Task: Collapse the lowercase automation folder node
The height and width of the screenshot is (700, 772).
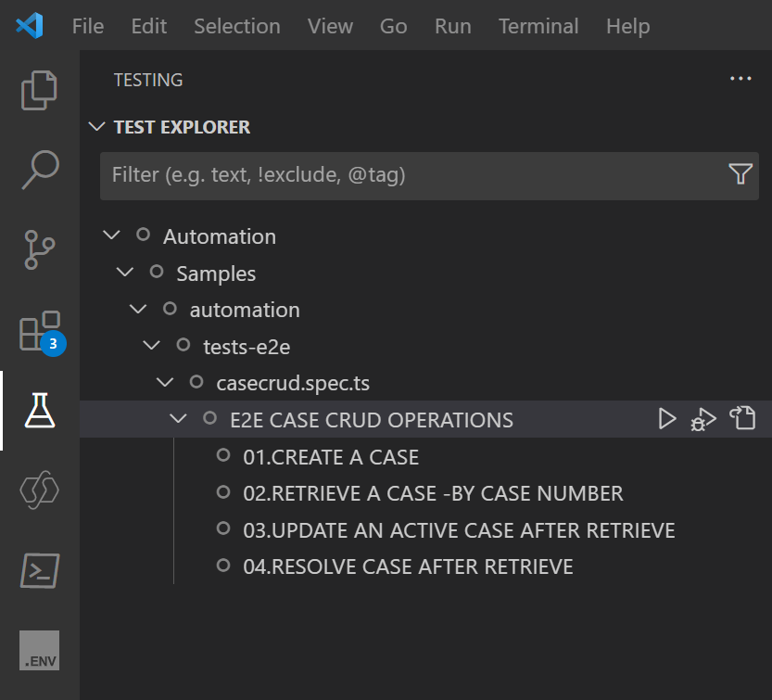Action: pos(138,309)
